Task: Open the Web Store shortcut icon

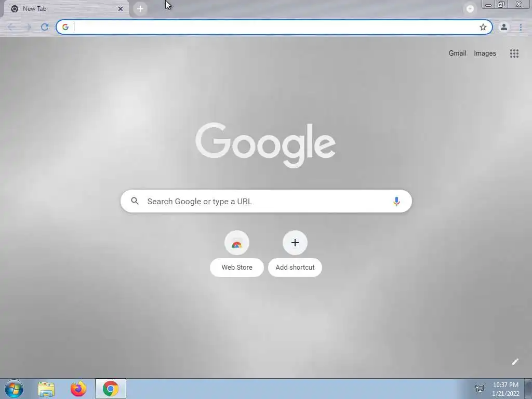Action: pos(237,243)
